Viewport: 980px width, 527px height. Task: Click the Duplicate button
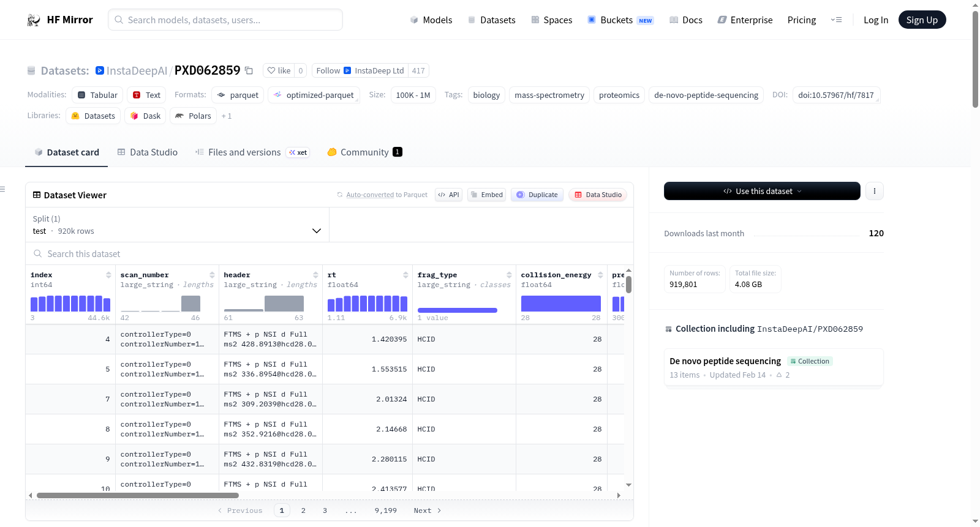(537, 195)
